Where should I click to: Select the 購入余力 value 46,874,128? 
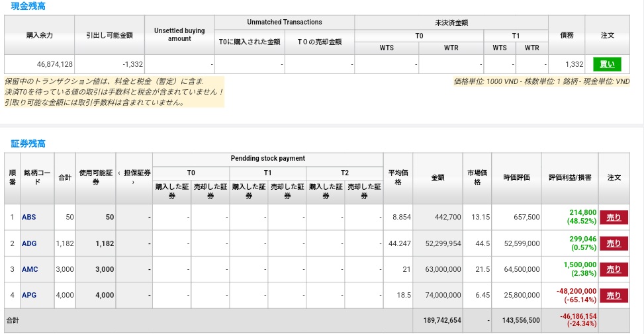pyautogui.click(x=55, y=64)
